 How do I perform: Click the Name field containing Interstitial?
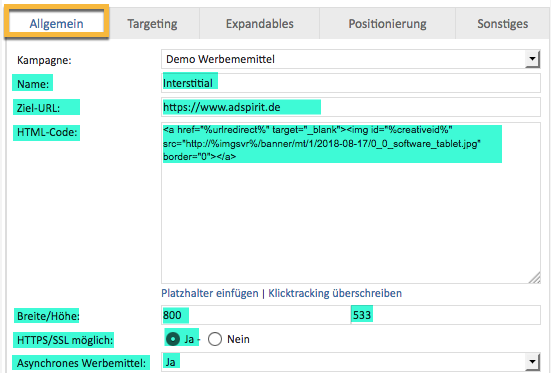(x=351, y=83)
